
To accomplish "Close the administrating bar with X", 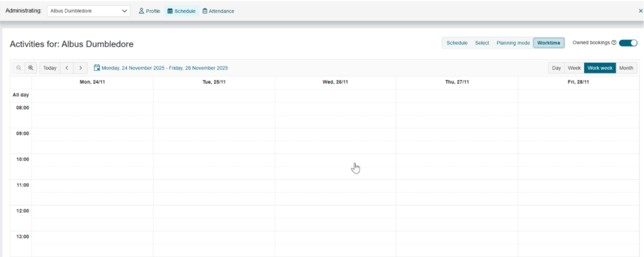I will click(x=640, y=11).
